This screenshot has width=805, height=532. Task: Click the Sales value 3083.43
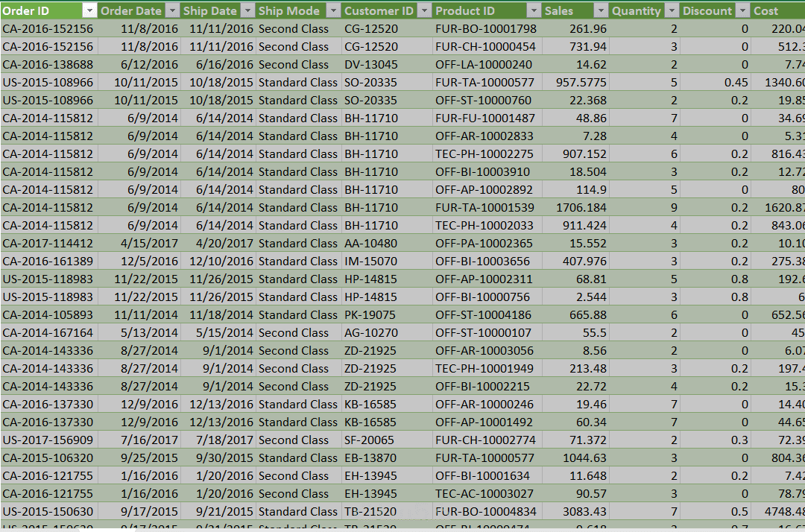point(575,511)
